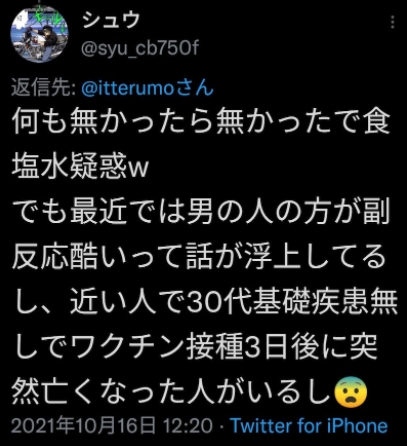This screenshot has width=407, height=446.
Task: Click the tweet line starting 何も無かったら
Action: (x=201, y=122)
